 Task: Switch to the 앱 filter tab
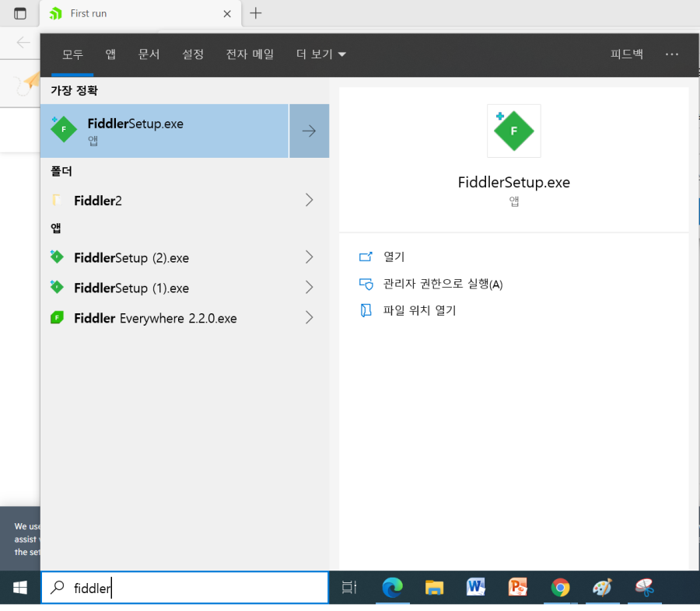(x=110, y=54)
